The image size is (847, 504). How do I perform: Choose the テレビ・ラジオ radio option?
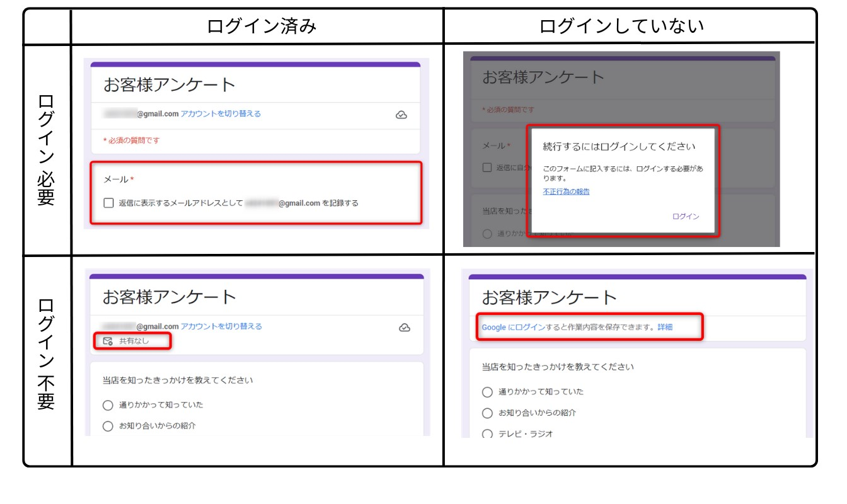pyautogui.click(x=487, y=434)
